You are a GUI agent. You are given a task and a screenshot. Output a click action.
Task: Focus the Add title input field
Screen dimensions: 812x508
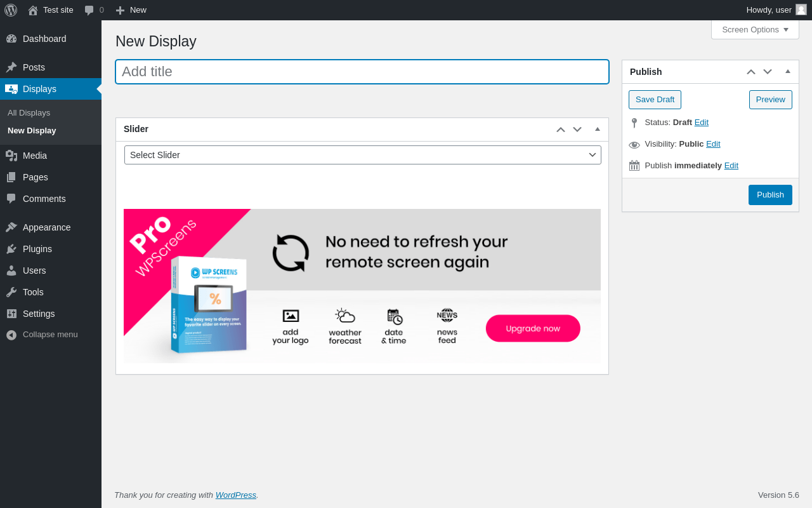coord(362,72)
